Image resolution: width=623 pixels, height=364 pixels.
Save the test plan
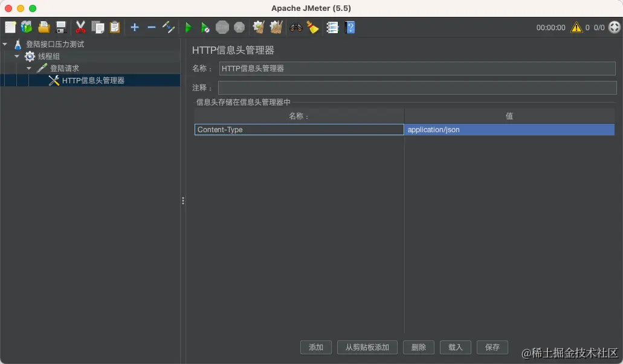pyautogui.click(x=61, y=27)
